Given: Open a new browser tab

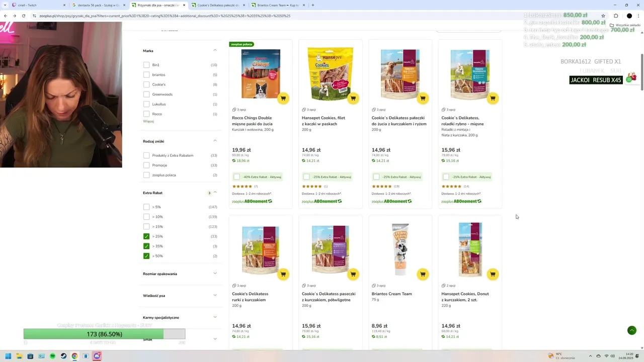Looking at the screenshot, I should click(313, 5).
